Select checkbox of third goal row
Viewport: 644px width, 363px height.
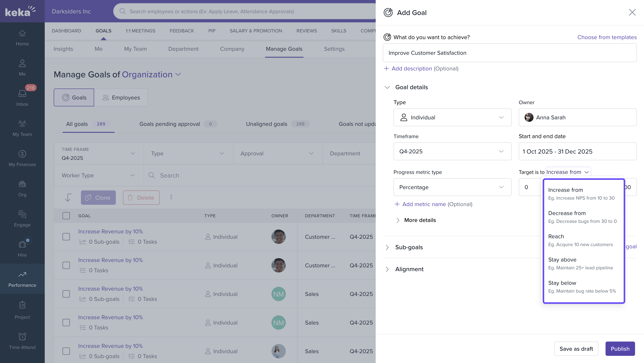pyautogui.click(x=66, y=294)
